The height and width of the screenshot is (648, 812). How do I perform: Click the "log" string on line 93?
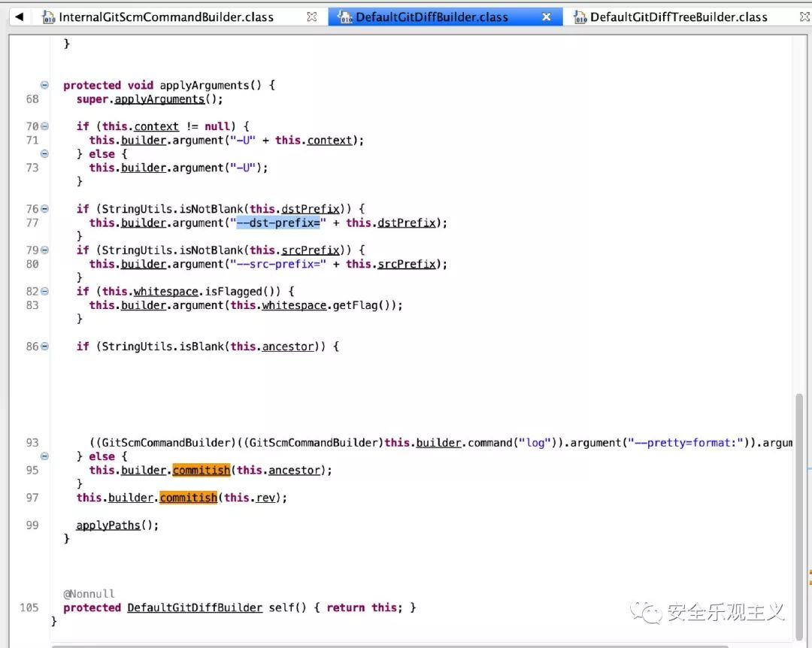click(x=535, y=443)
